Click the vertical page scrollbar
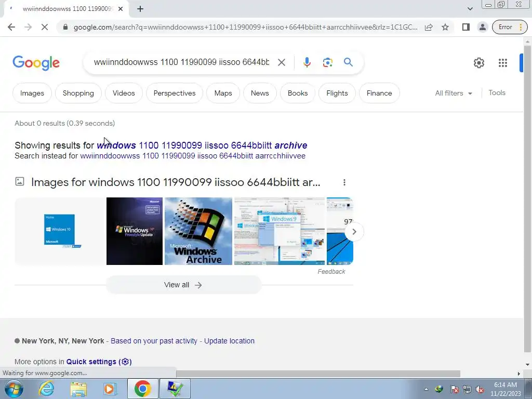Screen dimensions: 532x399 coord(527,198)
